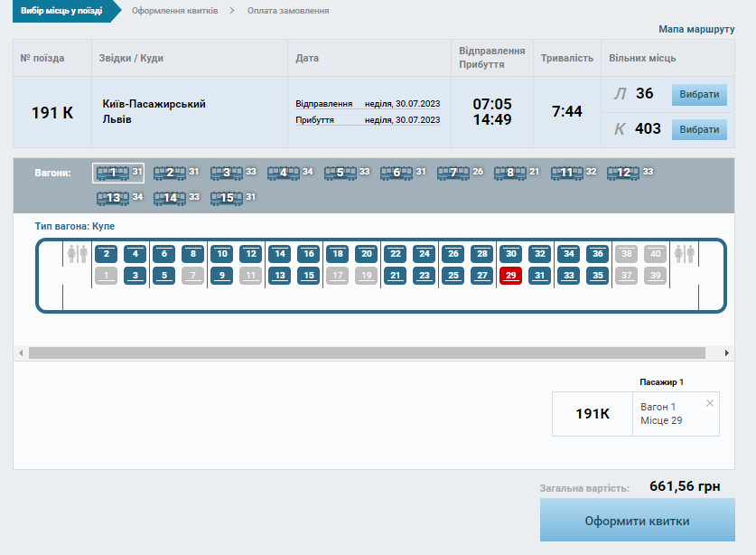
Task: Click the 'Вибрати' button for Л class
Action: 699,95
